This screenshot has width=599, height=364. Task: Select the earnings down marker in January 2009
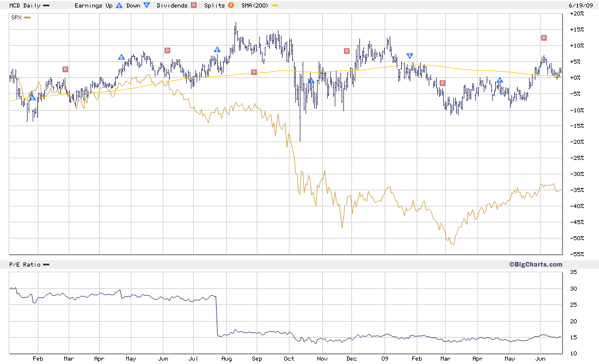[409, 56]
